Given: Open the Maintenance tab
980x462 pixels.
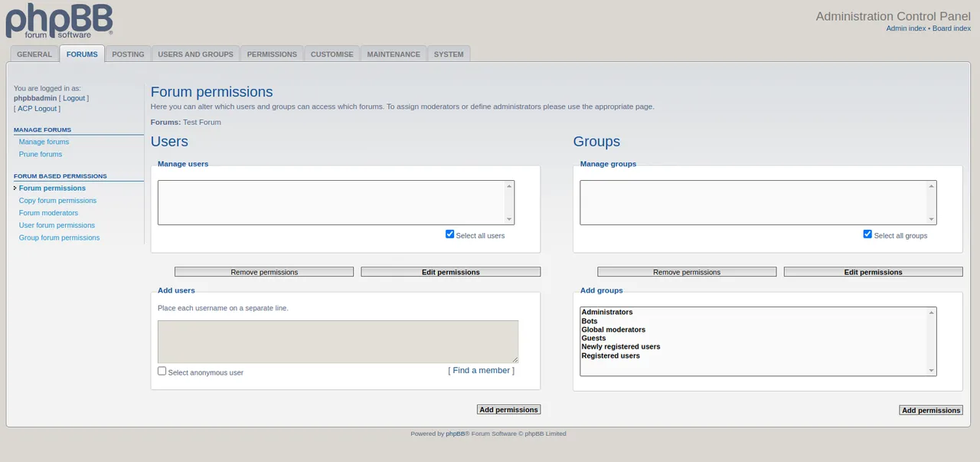Looking at the screenshot, I should (x=394, y=54).
